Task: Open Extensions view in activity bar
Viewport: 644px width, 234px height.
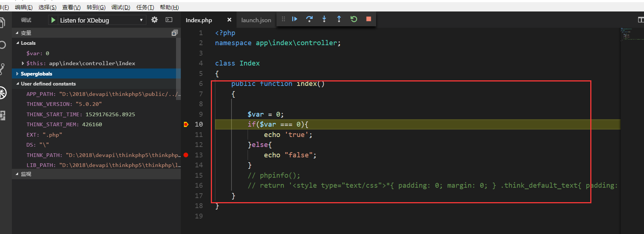Action: pos(3,116)
